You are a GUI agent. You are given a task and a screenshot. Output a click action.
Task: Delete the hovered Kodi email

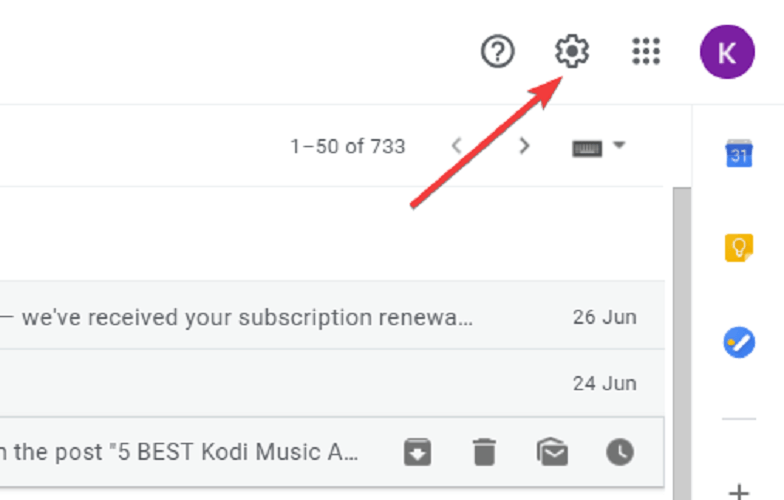coord(485,453)
